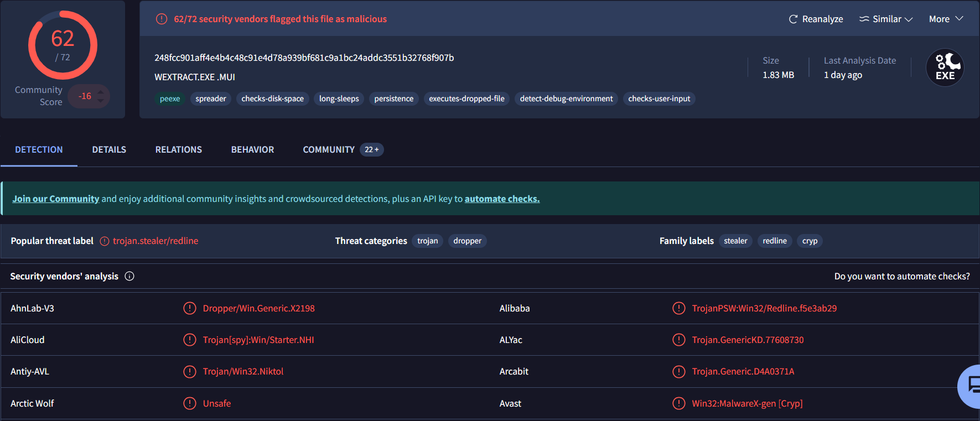This screenshot has width=980, height=421.
Task: Click the WEXTRACT.EXE .MUI file name
Action: tap(195, 77)
